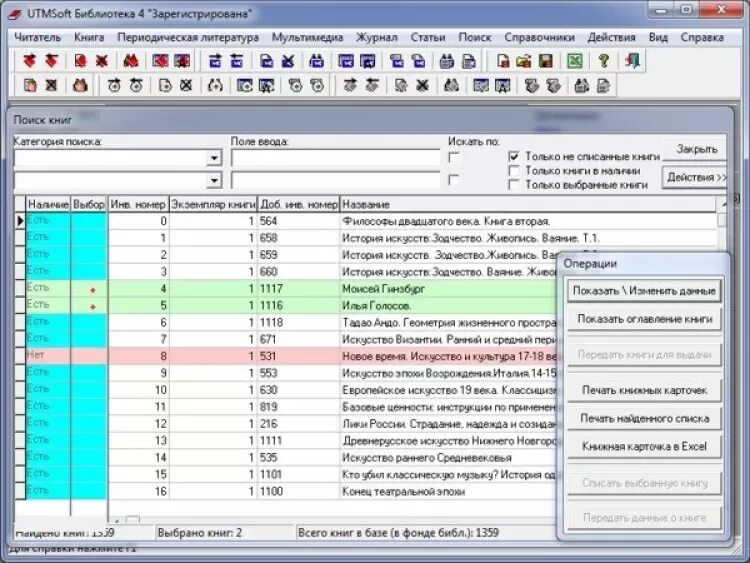This screenshot has height=563, width=750.
Task: Click the disc with right arrow icon
Action: pos(114,86)
